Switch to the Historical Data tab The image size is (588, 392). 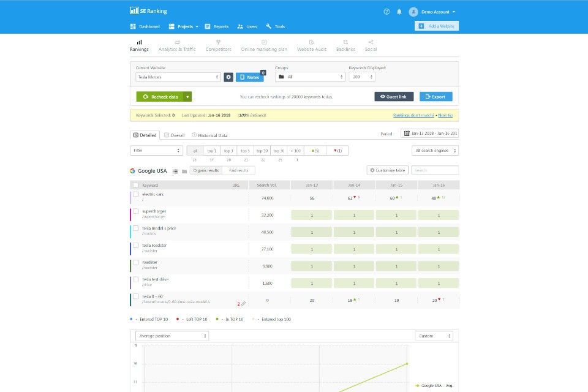pyautogui.click(x=209, y=135)
